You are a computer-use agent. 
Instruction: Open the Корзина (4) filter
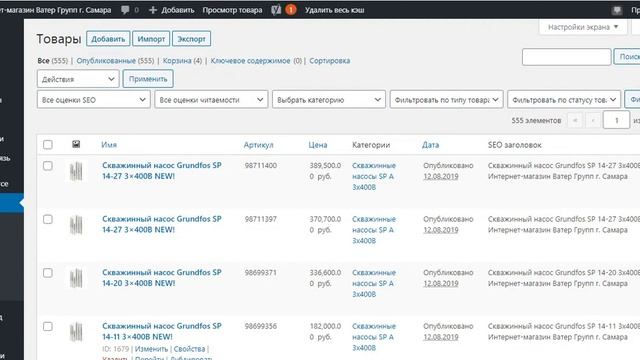[x=182, y=60]
